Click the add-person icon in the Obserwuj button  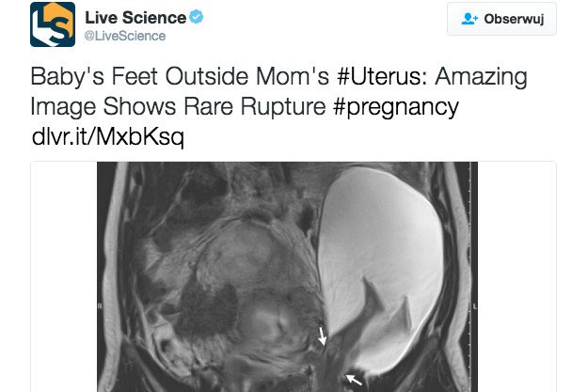tap(470, 19)
